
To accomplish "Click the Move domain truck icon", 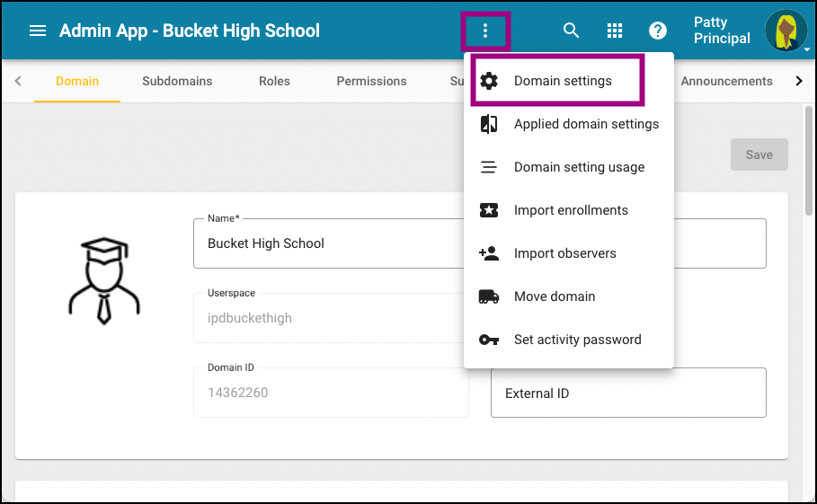I will (x=489, y=296).
